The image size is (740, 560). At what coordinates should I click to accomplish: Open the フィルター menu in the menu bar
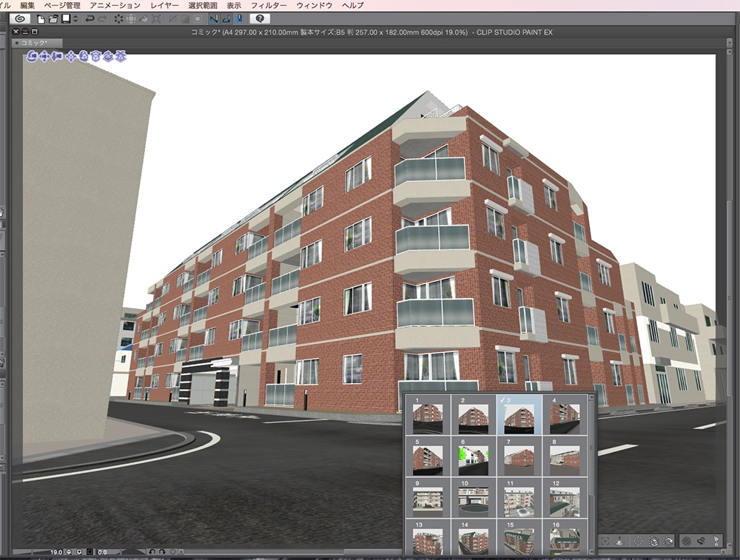269,4
